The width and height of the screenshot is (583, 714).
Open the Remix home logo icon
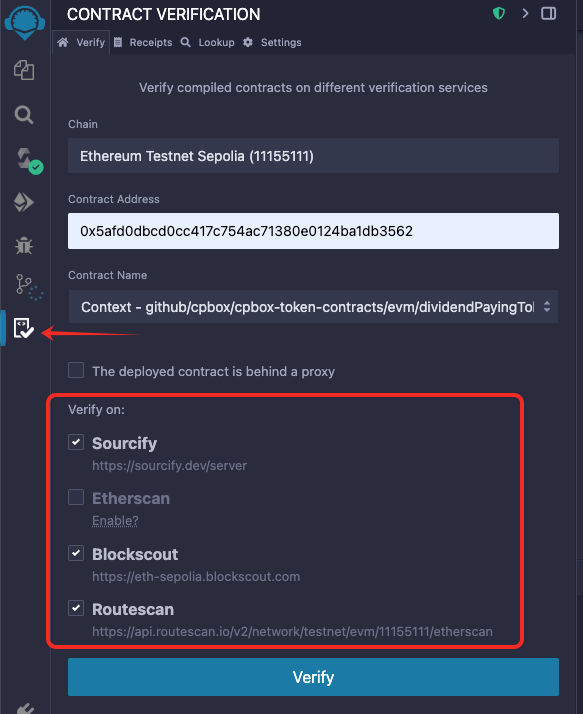pyautogui.click(x=25, y=22)
